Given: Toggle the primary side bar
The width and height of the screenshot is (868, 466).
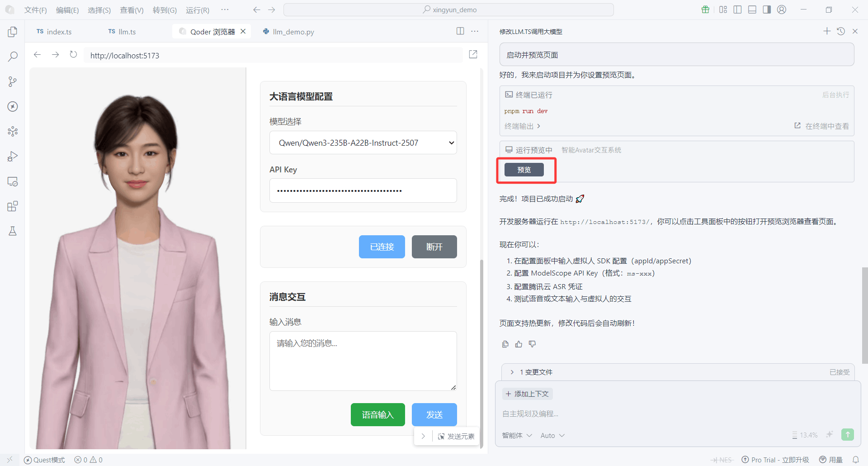Looking at the screenshot, I should [738, 10].
